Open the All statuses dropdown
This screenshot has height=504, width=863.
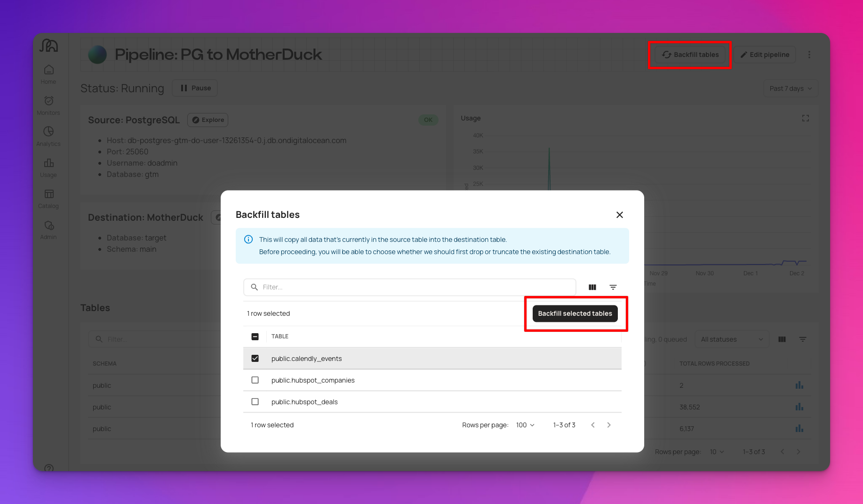click(732, 339)
